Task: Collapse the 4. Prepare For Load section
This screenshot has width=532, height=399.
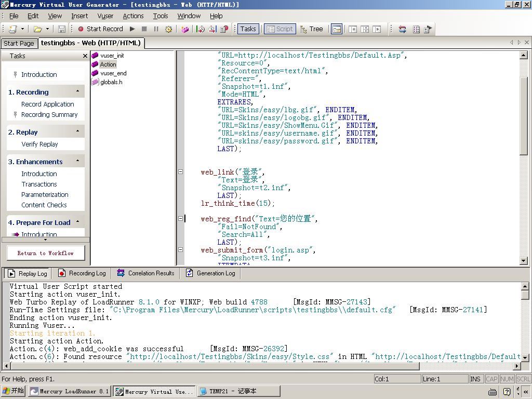Action: pyautogui.click(x=78, y=221)
